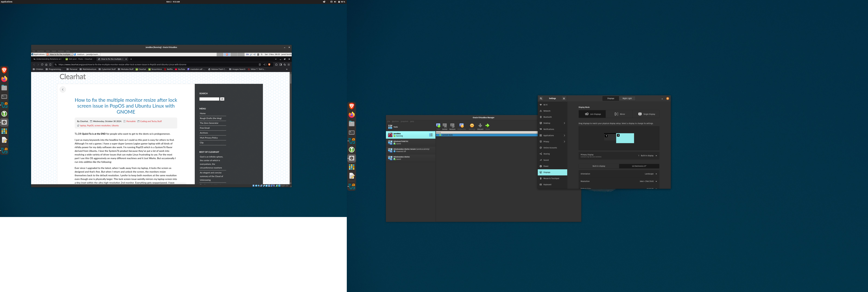Screen dimensions: 868x292
Task: Open Brave browser in the left dock
Action: tap(4, 70)
